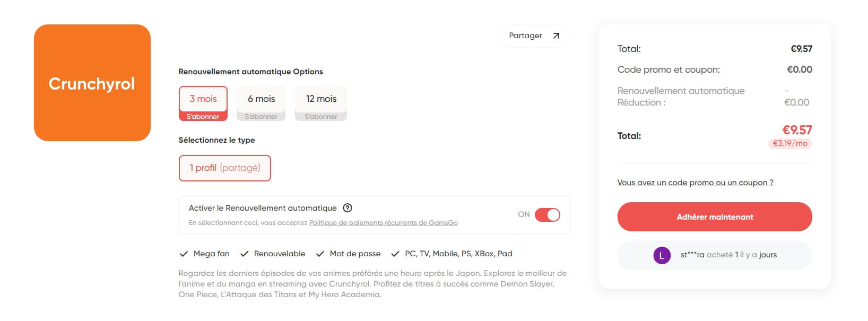Viewport: 868px width, 321px height.
Task: Click the Renouvelable checkmark icon
Action: 244,254
